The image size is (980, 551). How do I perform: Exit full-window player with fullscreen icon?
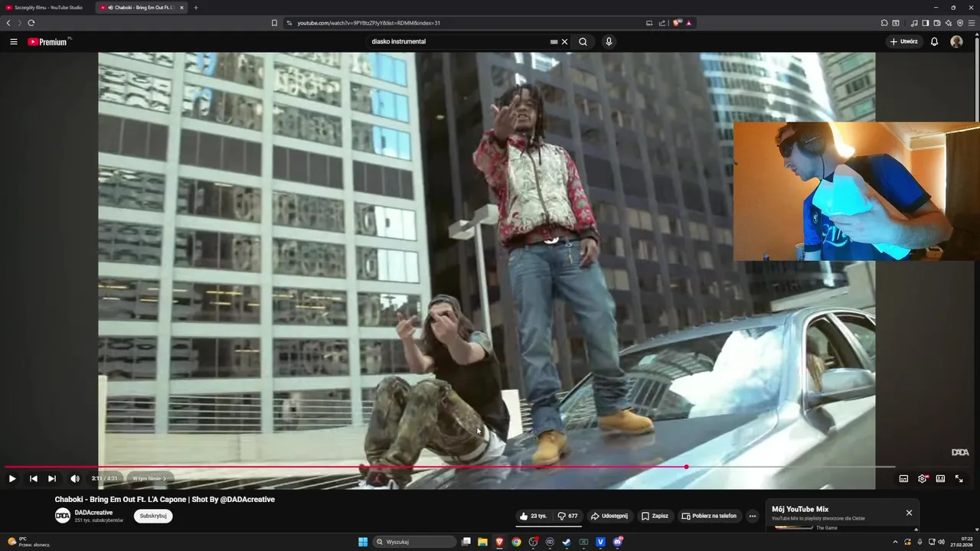click(959, 478)
